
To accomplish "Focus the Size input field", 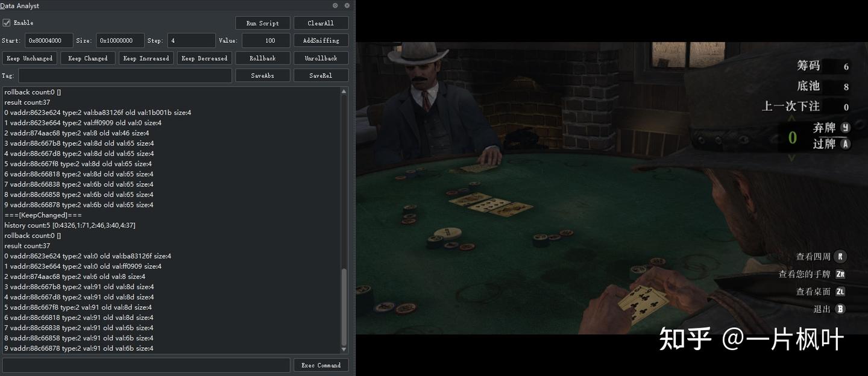I will [120, 40].
